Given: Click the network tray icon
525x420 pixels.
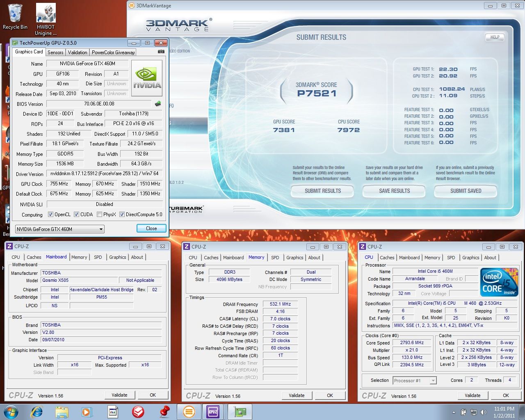Looking at the screenshot, I should click(473, 412).
